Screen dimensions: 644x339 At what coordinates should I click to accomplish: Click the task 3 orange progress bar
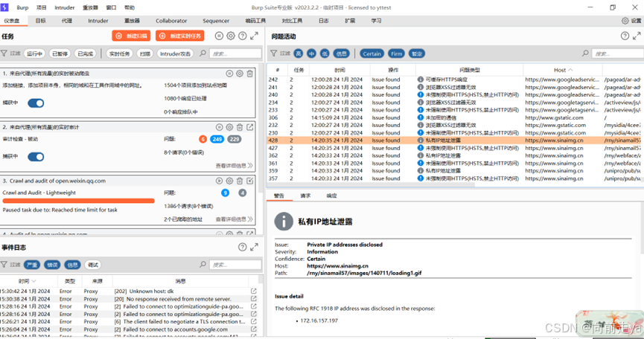click(78, 201)
